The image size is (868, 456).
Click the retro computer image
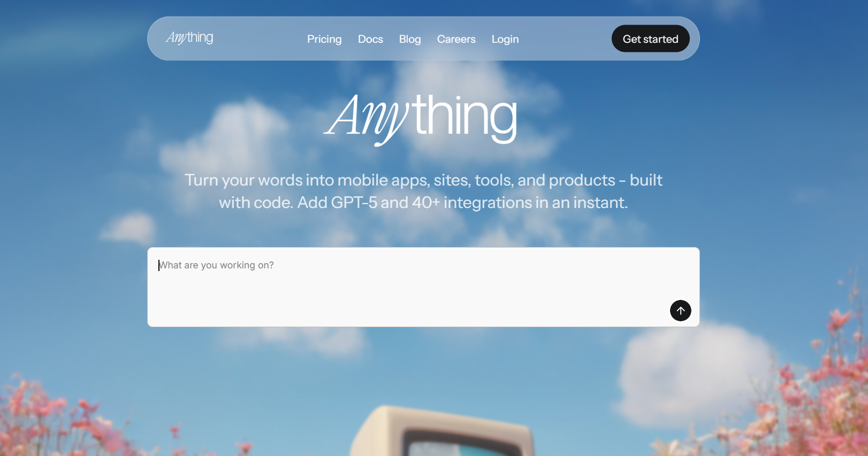coord(443,431)
